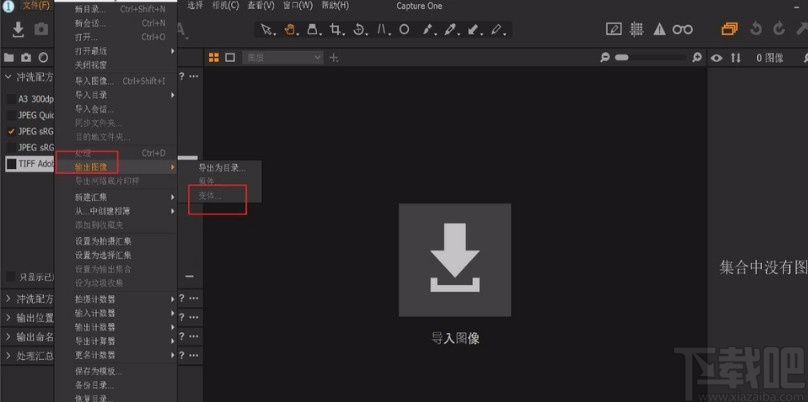The height and width of the screenshot is (402, 808).
Task: Select the Crop tool
Action: click(x=336, y=29)
